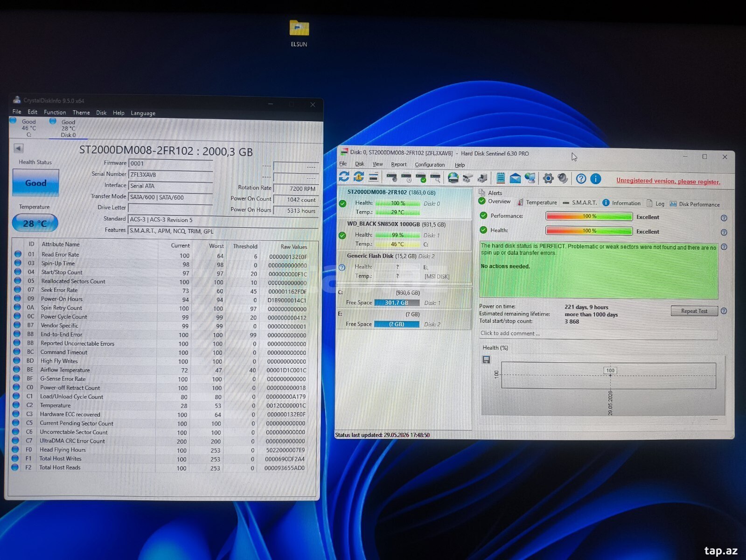Switch to the Disk Performance tab
Image resolution: width=746 pixels, height=560 pixels.
click(695, 204)
